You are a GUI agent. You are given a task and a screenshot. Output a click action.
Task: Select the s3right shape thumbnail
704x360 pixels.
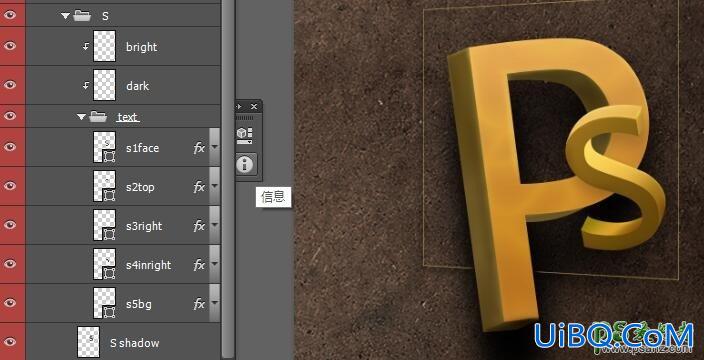tap(105, 225)
